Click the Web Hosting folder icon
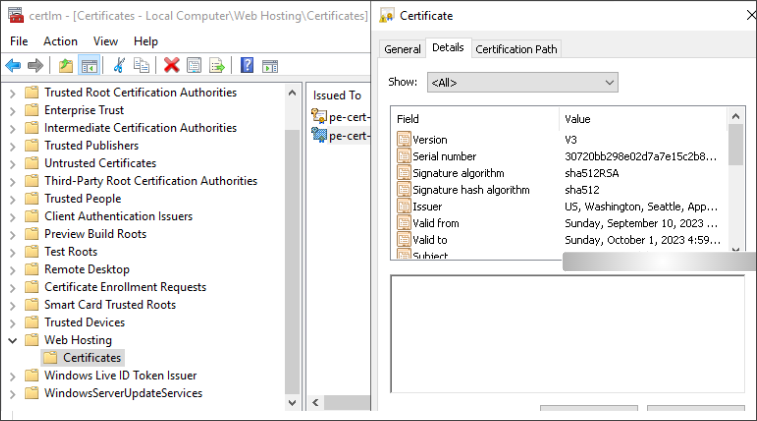The width and height of the screenshot is (757, 421). (x=32, y=339)
